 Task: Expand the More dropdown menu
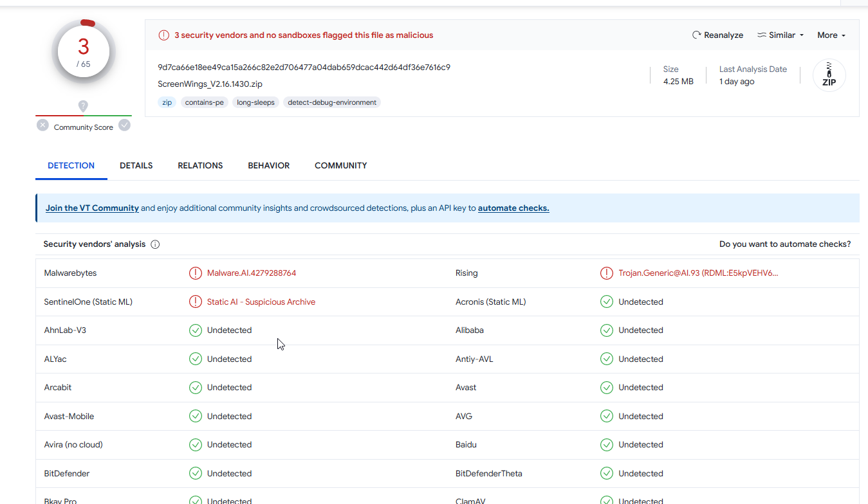click(831, 35)
